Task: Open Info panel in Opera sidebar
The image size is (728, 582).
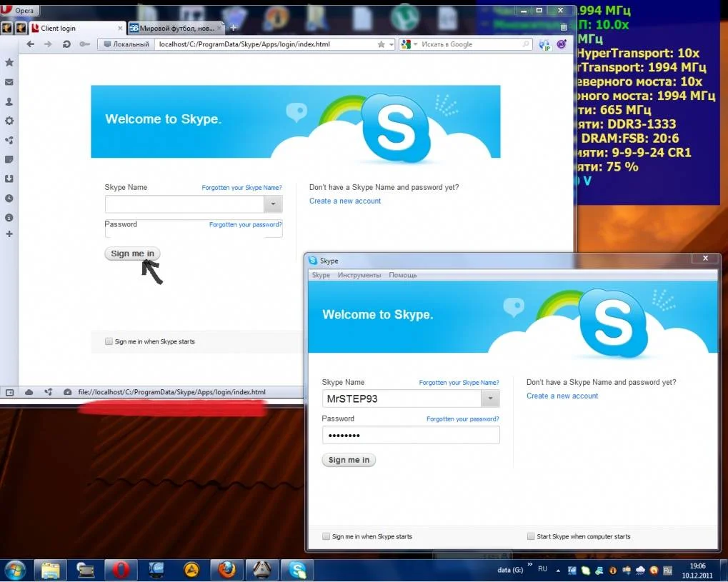Action: click(x=9, y=217)
